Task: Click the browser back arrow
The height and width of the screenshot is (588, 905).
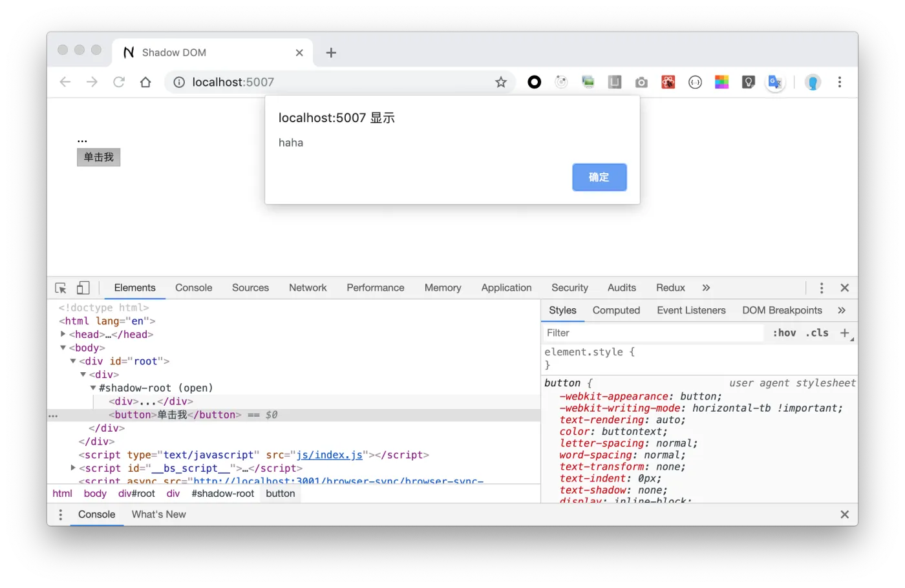Action: click(x=65, y=82)
